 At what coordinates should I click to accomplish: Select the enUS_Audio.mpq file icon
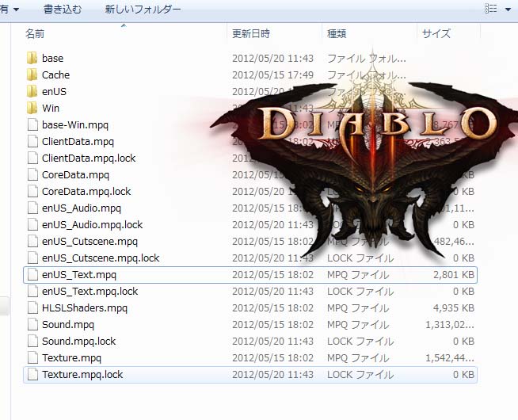[32, 208]
